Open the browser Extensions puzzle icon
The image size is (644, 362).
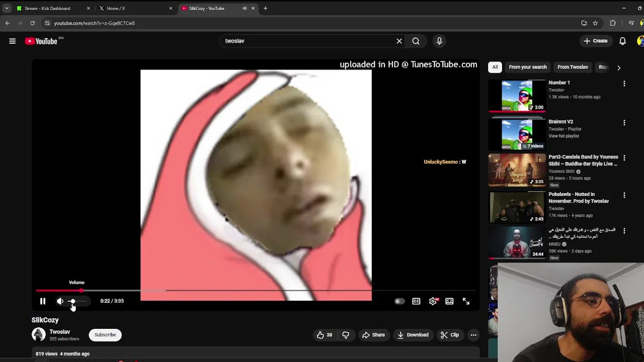(x=612, y=23)
